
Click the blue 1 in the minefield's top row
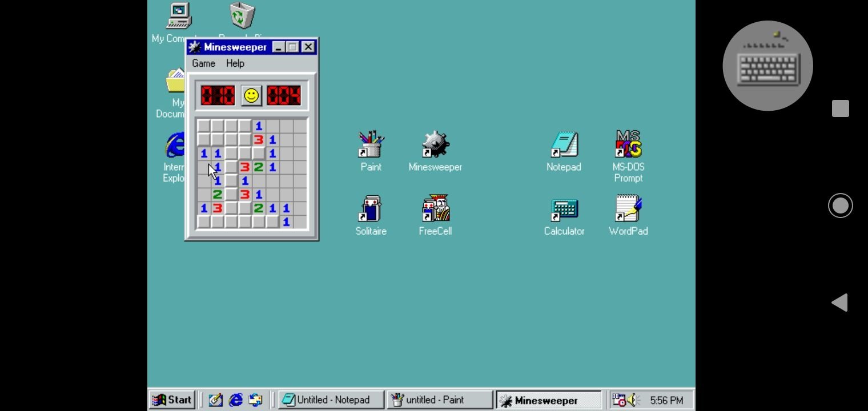(x=259, y=126)
